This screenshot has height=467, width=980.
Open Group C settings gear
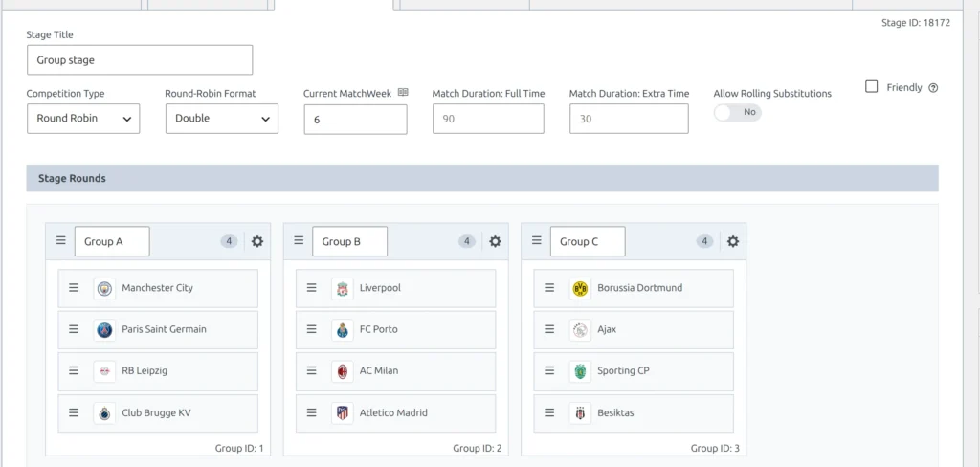733,241
